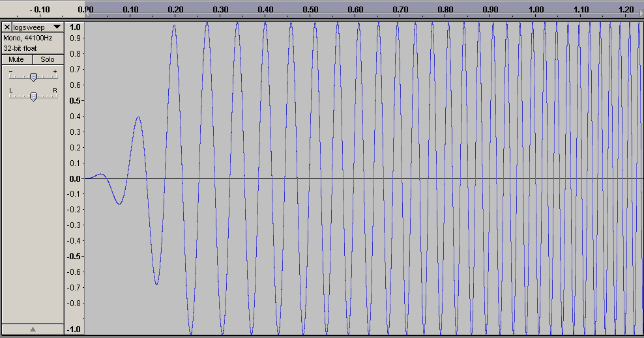This screenshot has width=644, height=338.
Task: Solo the logsweep track
Action: click(x=48, y=59)
